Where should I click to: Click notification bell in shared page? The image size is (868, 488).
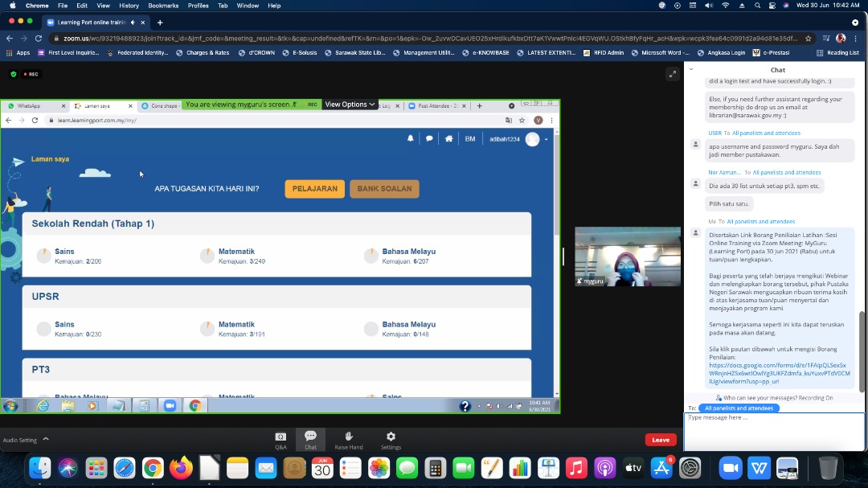410,138
